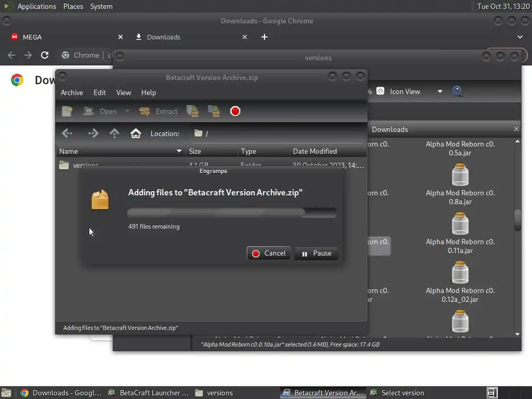
Task: Select Alpha Mod Reborn c0.0.8a.jar file icon
Action: click(x=460, y=175)
